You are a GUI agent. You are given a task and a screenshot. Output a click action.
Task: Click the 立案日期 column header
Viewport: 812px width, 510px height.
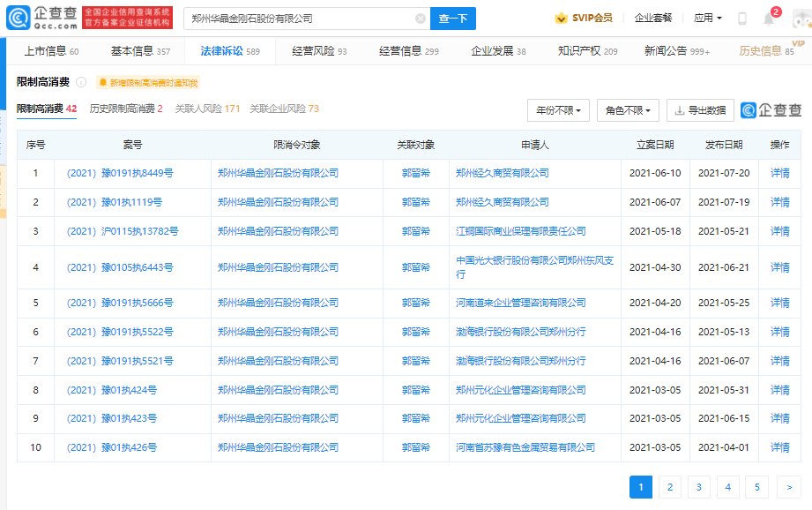coord(655,145)
